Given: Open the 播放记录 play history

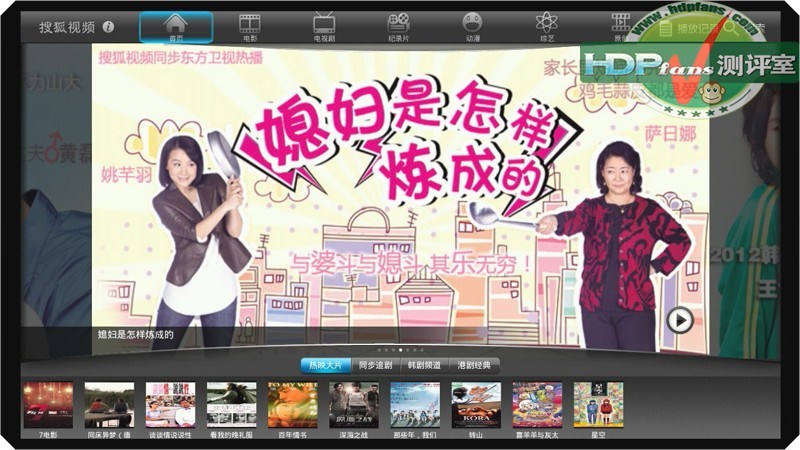Looking at the screenshot, I should pos(688,29).
